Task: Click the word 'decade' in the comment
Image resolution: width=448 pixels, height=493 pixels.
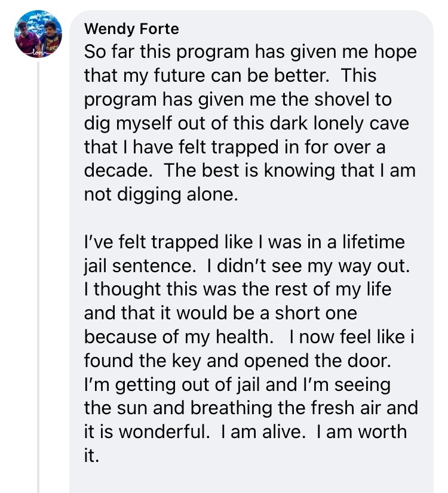Action: (115, 171)
